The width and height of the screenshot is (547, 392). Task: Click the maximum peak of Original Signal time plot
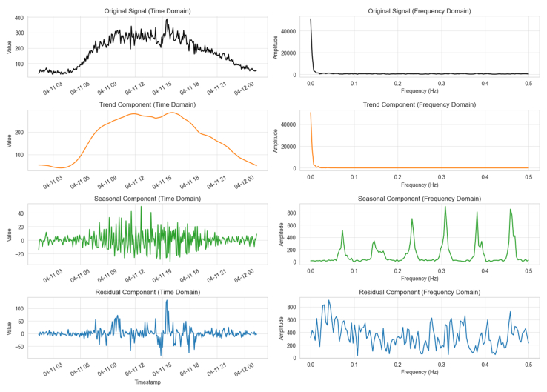click(x=167, y=20)
